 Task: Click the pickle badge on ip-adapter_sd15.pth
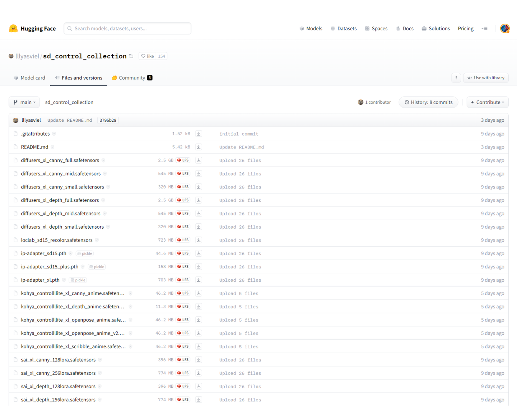[x=85, y=253]
